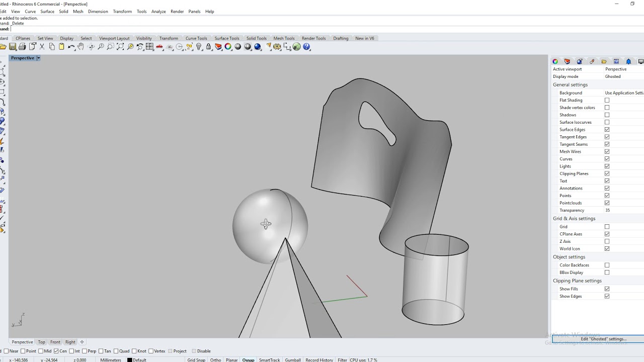644x362 pixels.
Task: Enable the Flat Shading checkbox
Action: 607,100
